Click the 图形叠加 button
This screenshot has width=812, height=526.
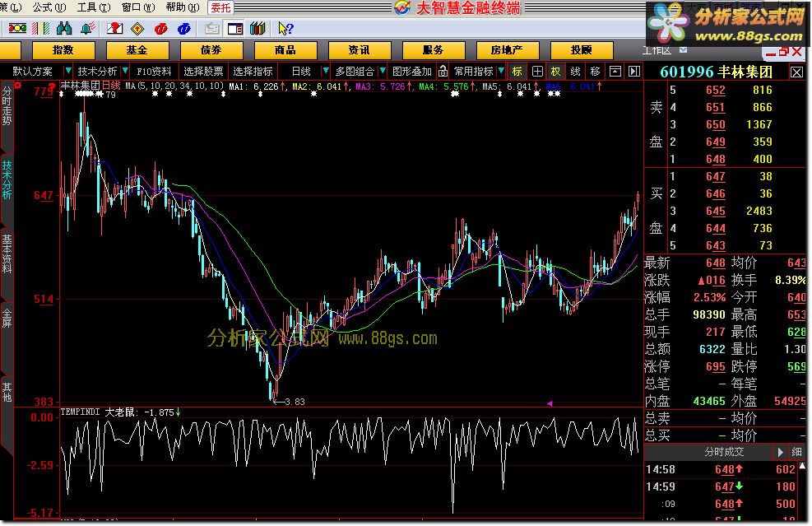[x=411, y=72]
